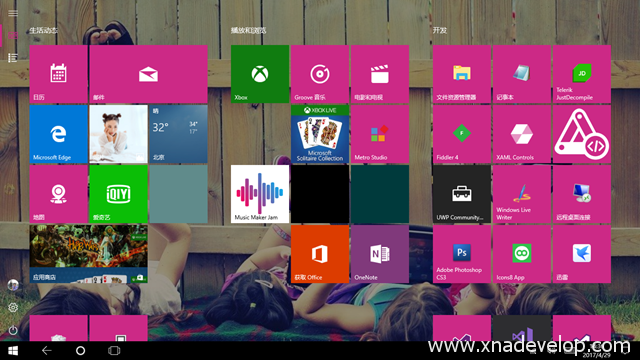Click the Power button in the sidebar
The height and width of the screenshot is (360, 640).
(x=13, y=330)
